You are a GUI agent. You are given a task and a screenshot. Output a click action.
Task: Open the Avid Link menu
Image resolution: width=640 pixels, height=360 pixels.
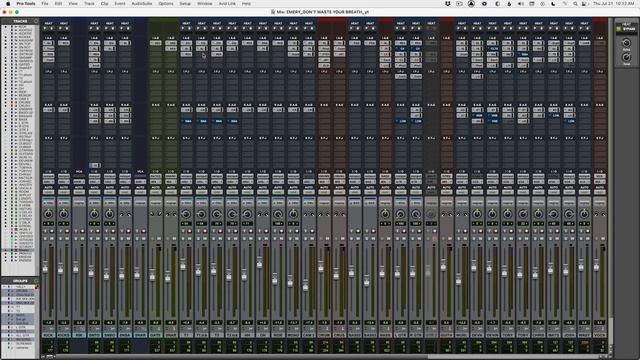pyautogui.click(x=227, y=4)
